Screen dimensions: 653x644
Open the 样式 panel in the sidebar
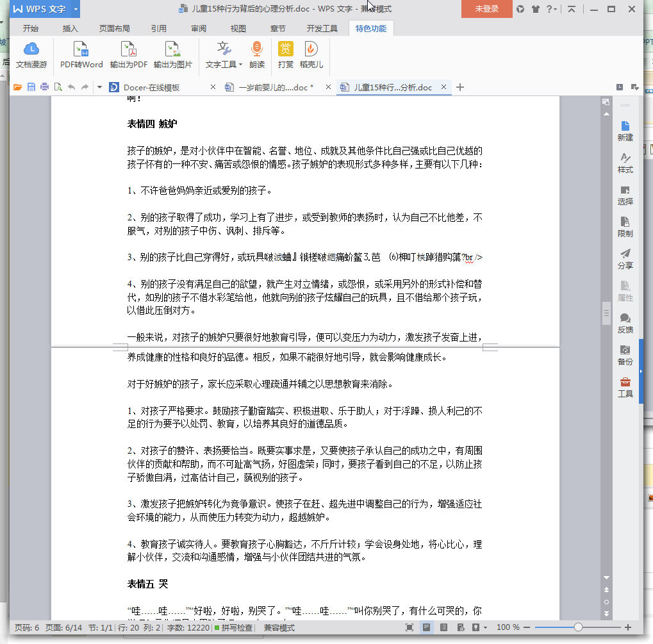click(x=625, y=163)
